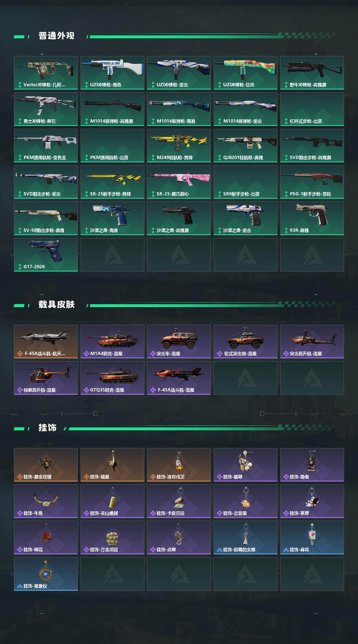Image resolution: width=358 pixels, height=644 pixels.
Task: Choose the 挂饰-星象仪 charm icon
Action: pyautogui.click(x=46, y=574)
